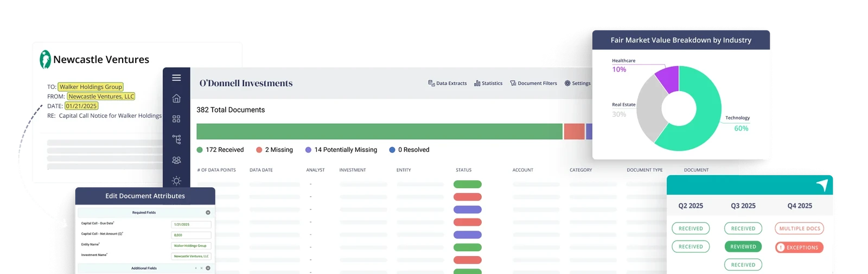868x274 pixels.
Task: Open Settings menu
Action: pos(577,83)
